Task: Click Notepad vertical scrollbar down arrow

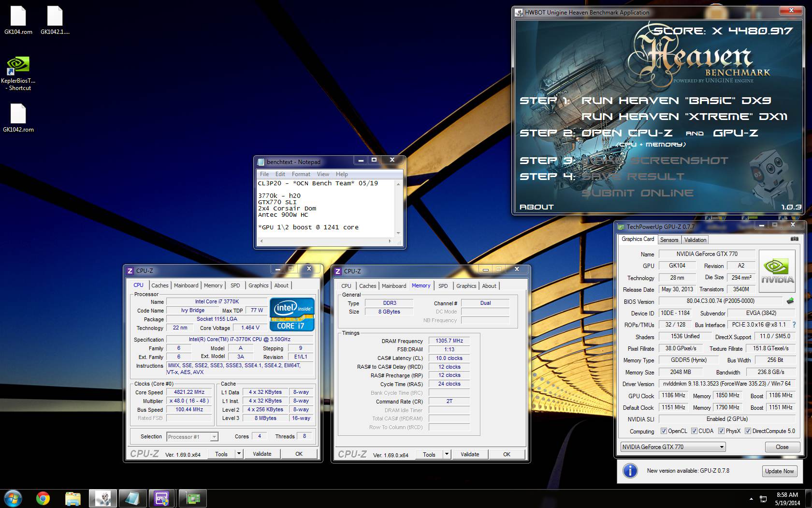Action: coord(398,233)
